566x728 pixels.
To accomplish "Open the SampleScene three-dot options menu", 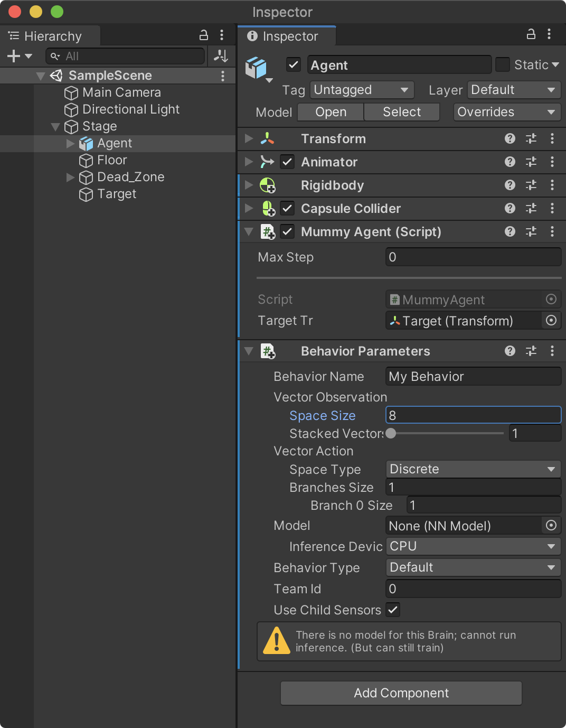I will 223,76.
